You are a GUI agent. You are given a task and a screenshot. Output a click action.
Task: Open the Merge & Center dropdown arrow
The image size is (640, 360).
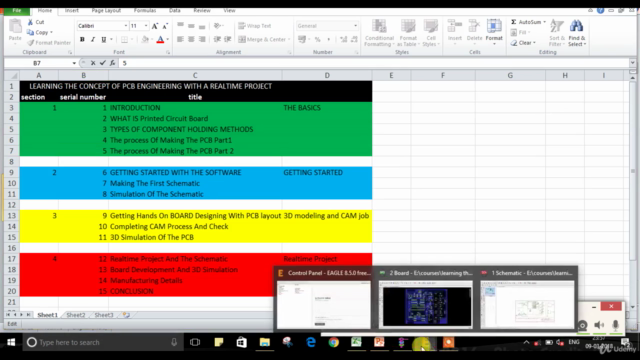[289, 40]
